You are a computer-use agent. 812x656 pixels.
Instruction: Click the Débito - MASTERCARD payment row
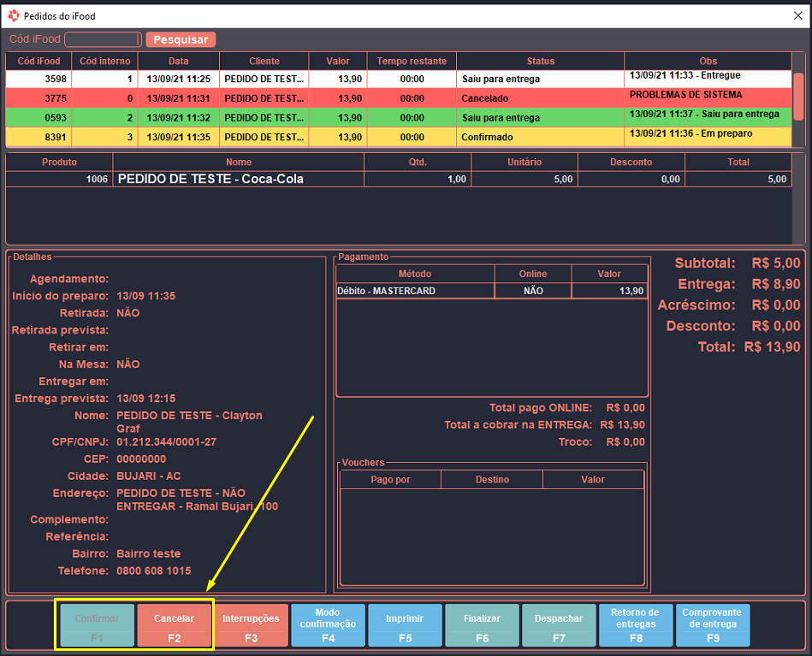pyautogui.click(x=415, y=291)
